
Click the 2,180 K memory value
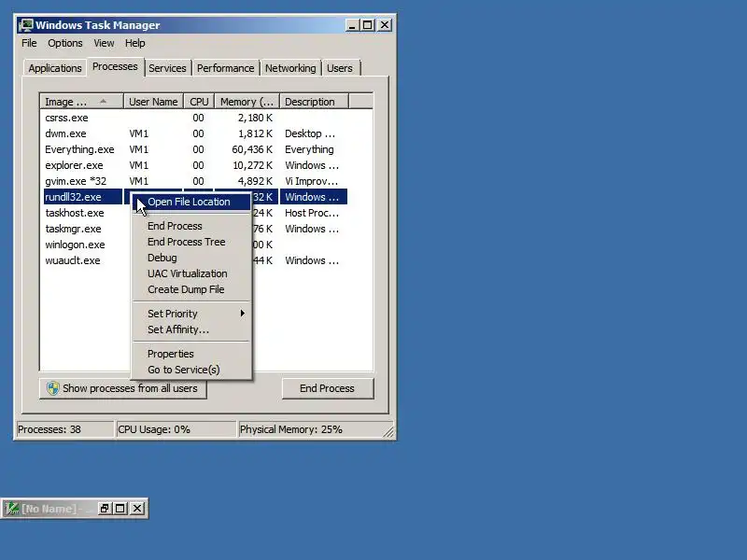coord(255,118)
